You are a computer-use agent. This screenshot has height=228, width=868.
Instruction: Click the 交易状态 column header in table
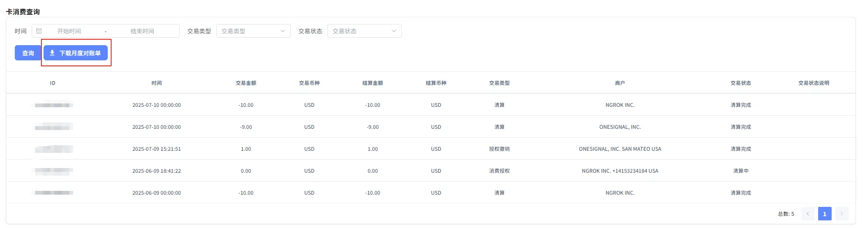pos(741,83)
